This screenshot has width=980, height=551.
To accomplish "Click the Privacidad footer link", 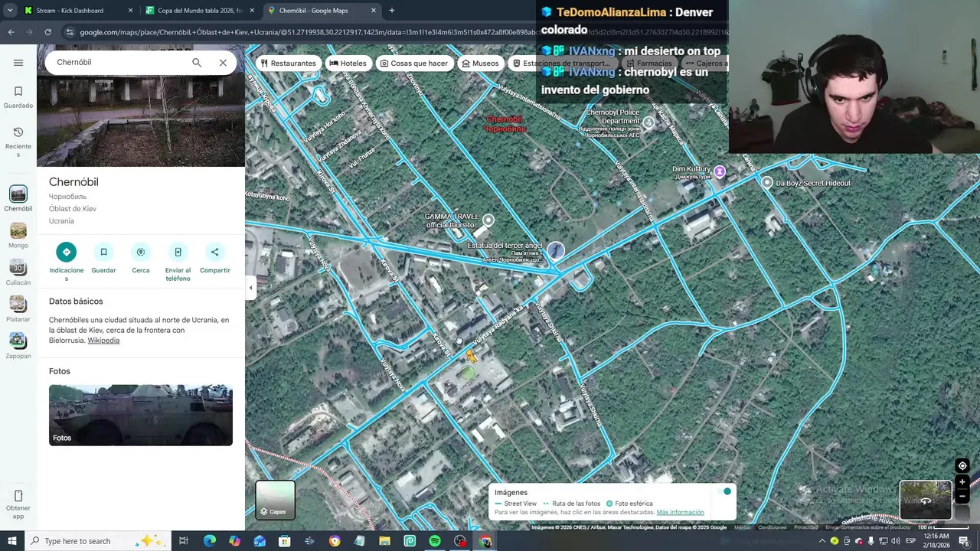I will coord(805,527).
